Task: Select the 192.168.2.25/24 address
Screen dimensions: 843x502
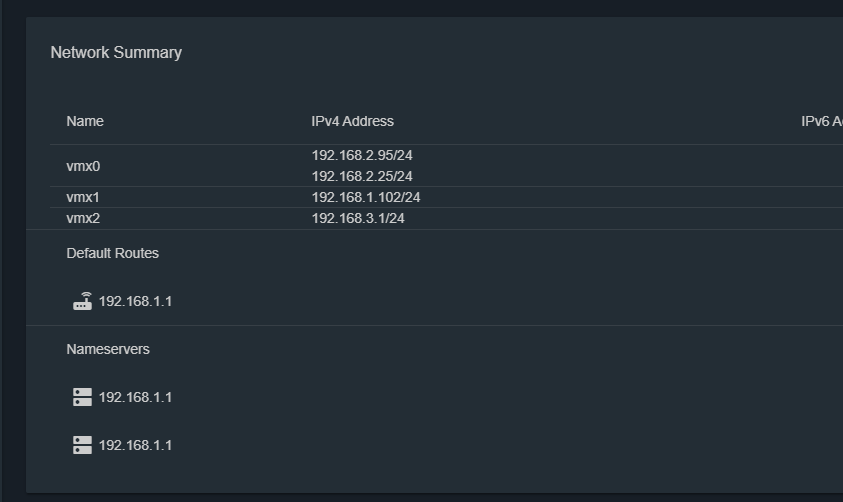Action: [362, 176]
